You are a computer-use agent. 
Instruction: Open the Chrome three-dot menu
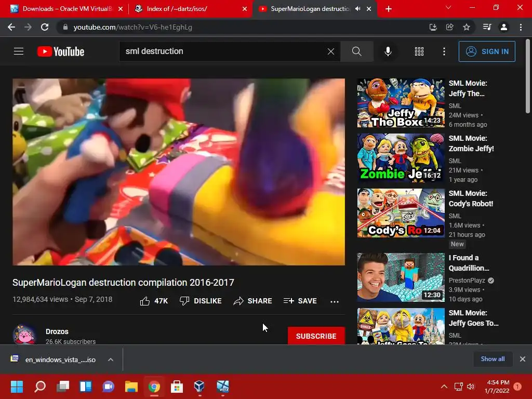point(521,27)
